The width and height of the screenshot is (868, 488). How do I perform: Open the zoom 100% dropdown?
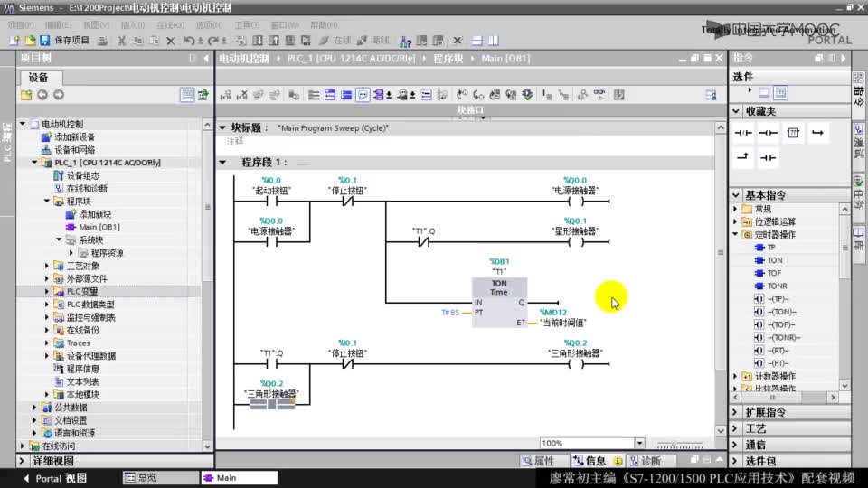(639, 443)
